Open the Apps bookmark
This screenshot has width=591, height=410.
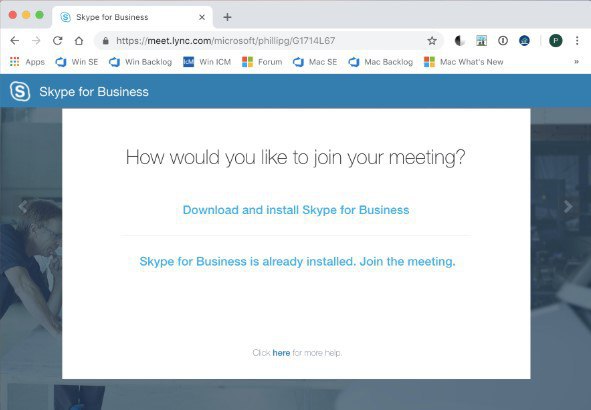tap(27, 62)
